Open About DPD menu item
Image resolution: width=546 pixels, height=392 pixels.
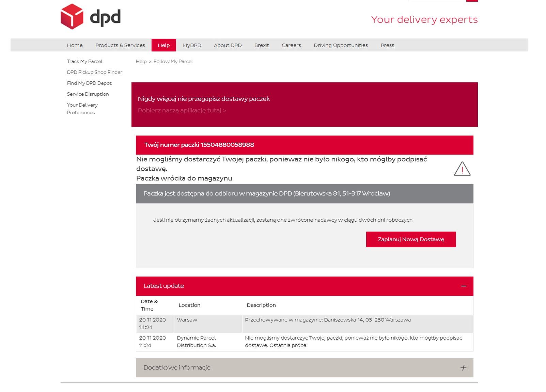[228, 45]
